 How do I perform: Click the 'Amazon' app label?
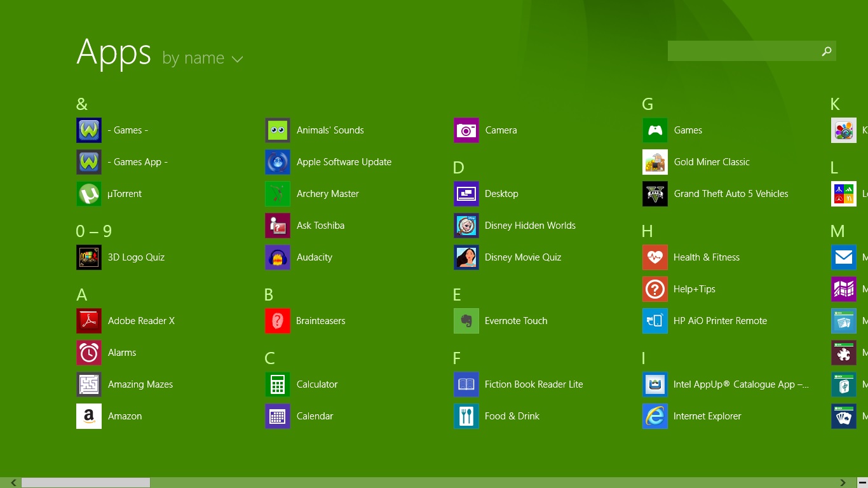coord(125,416)
